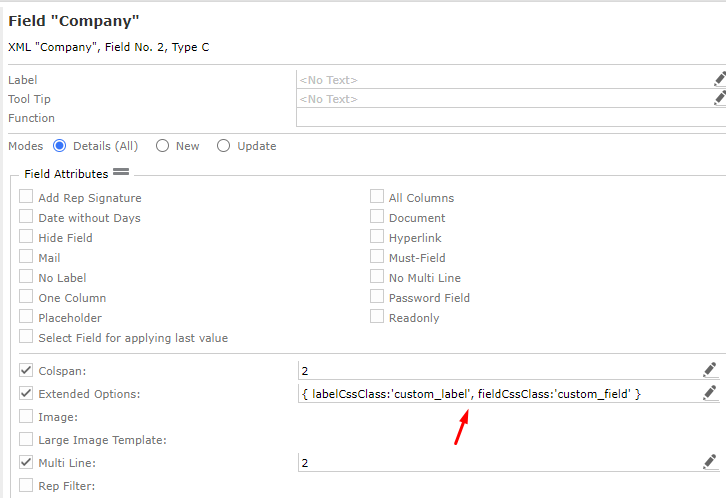Check the Readonly attribute
The image size is (726, 498).
(377, 317)
